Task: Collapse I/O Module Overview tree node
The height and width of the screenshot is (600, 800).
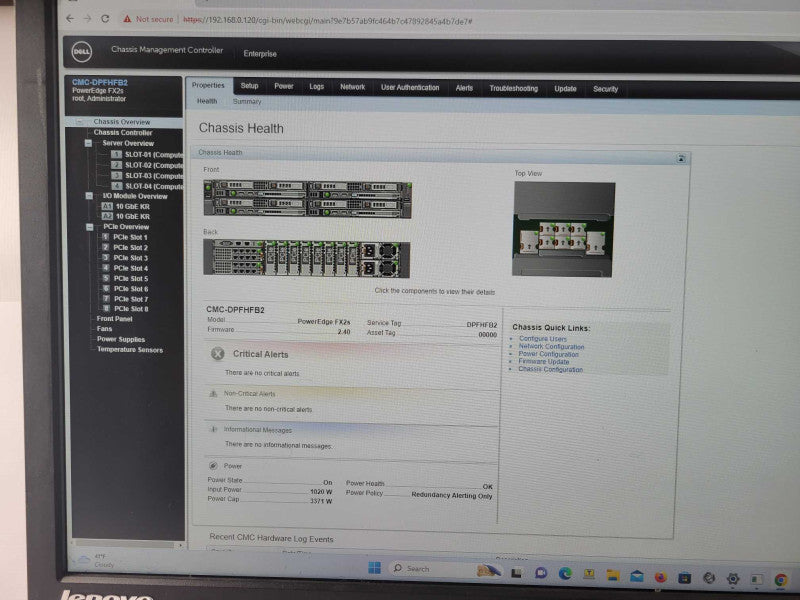Action: pos(89,196)
